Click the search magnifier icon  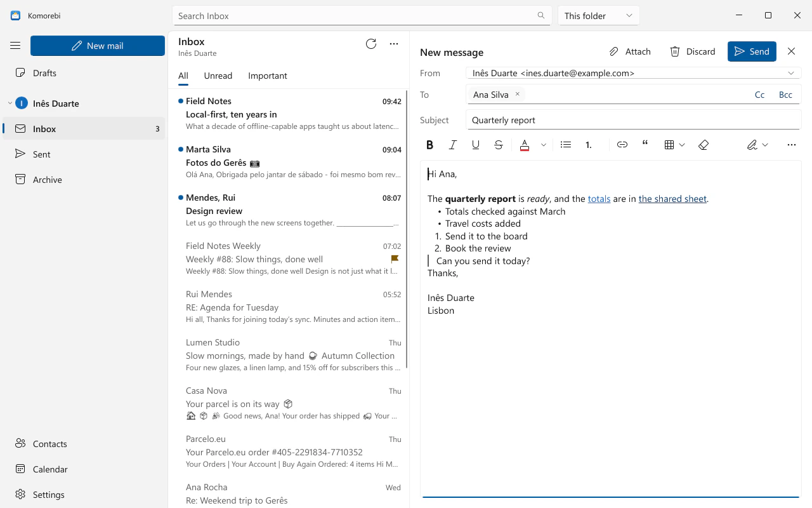(541, 16)
